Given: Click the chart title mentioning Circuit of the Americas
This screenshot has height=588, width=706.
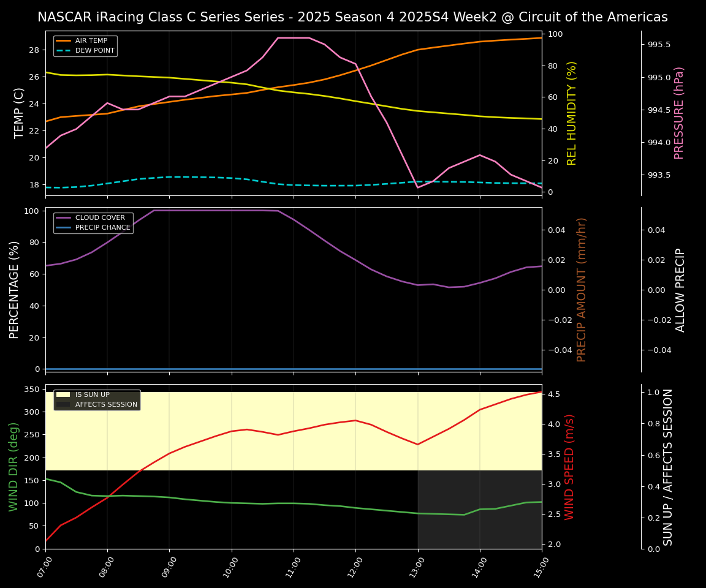Looking at the screenshot, I should point(353,17).
